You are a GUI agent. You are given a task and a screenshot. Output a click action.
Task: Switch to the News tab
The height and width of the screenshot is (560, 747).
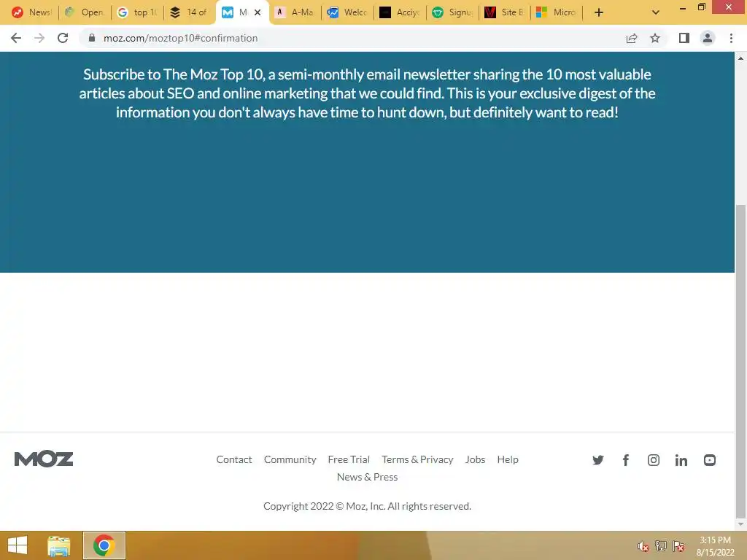pos(31,12)
